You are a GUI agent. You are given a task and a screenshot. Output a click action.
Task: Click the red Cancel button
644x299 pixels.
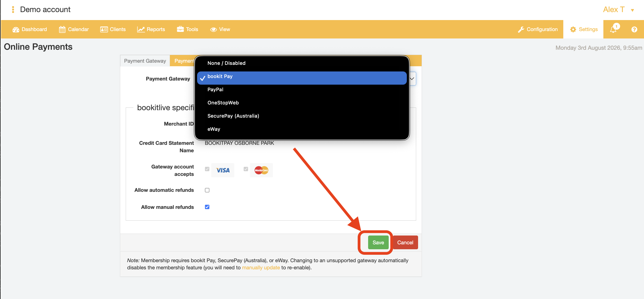pos(405,242)
